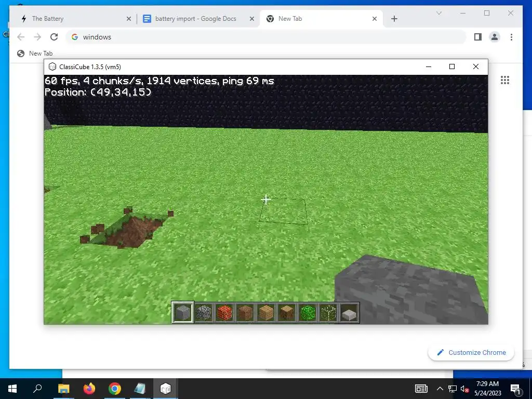Click the Chrome back arrow
The width and height of the screenshot is (532, 399).
point(21,37)
